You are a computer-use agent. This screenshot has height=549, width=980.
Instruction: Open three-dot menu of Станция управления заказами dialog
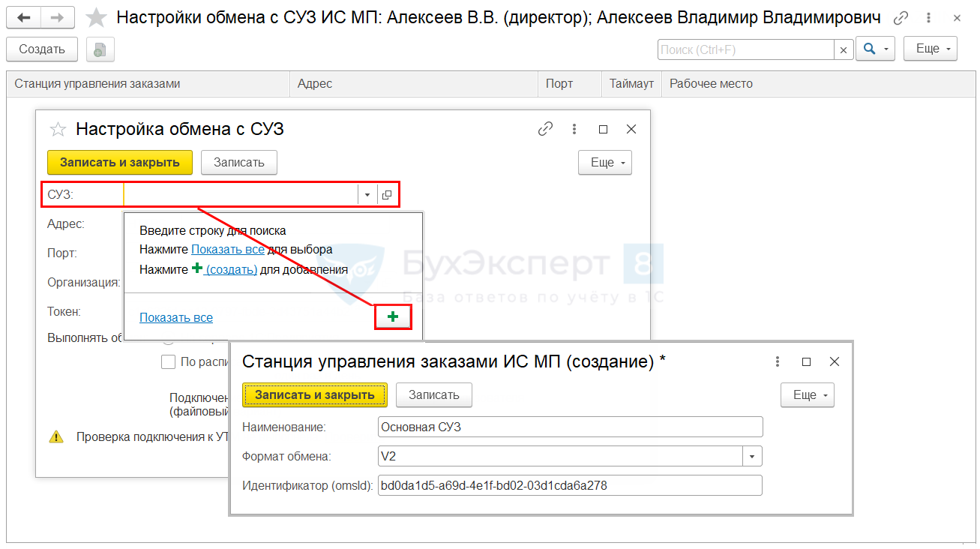(x=778, y=361)
